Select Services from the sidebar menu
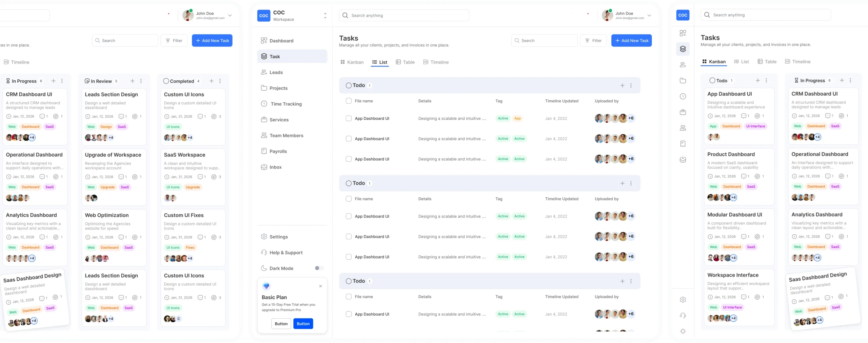Screen dimensions: 868x343 click(279, 120)
